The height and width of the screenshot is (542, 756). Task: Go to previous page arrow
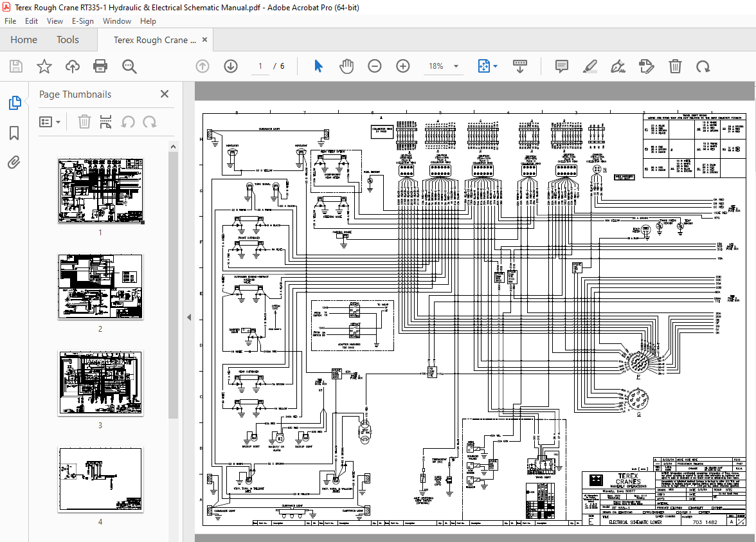click(203, 66)
